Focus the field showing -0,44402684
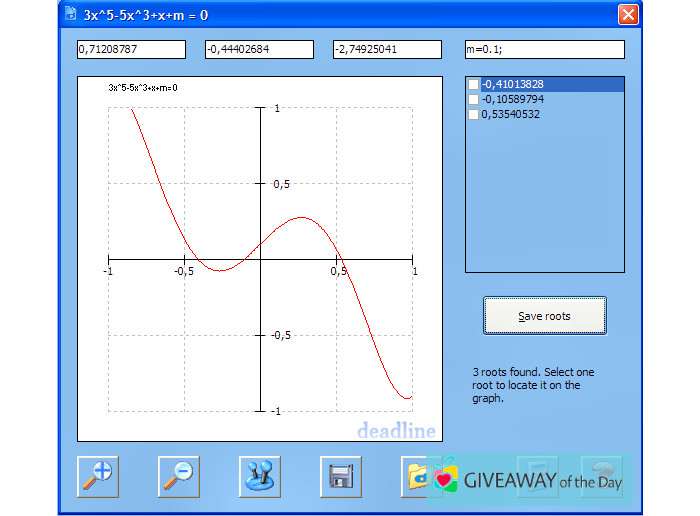700x516 pixels. pos(259,50)
